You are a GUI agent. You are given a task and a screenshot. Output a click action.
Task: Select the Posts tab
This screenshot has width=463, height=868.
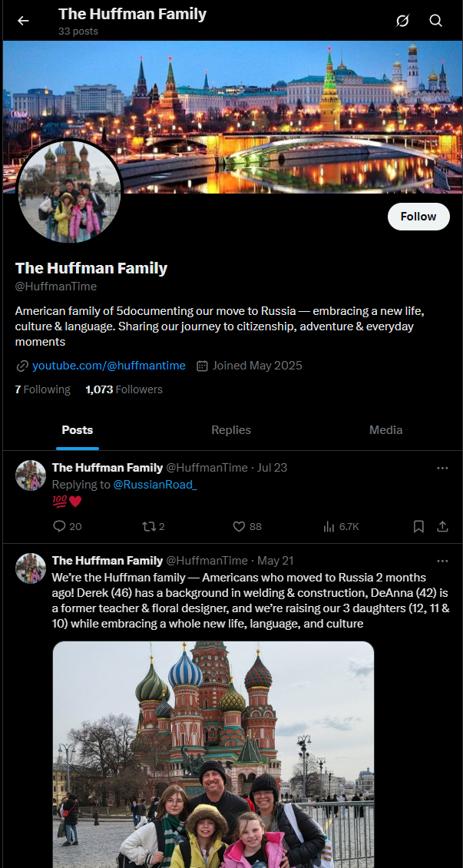pyautogui.click(x=78, y=430)
